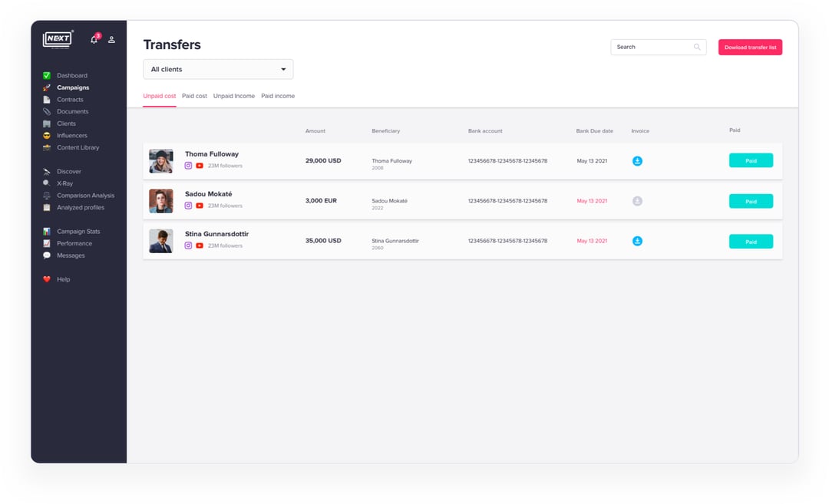Open Campaign Stats from the sidebar
This screenshot has width=829, height=504.
78,232
